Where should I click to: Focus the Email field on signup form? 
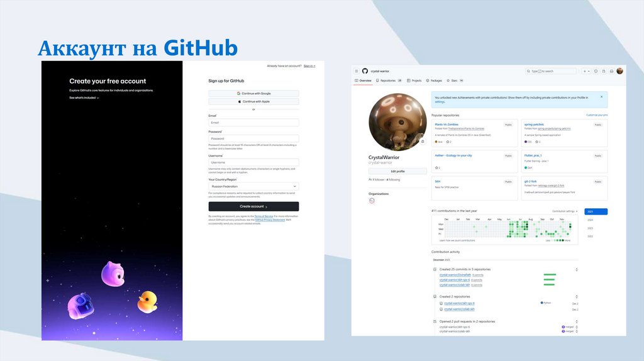[253, 123]
